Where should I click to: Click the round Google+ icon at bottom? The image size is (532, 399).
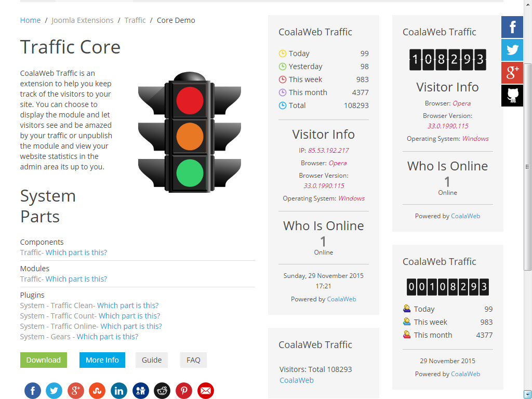coord(76,391)
